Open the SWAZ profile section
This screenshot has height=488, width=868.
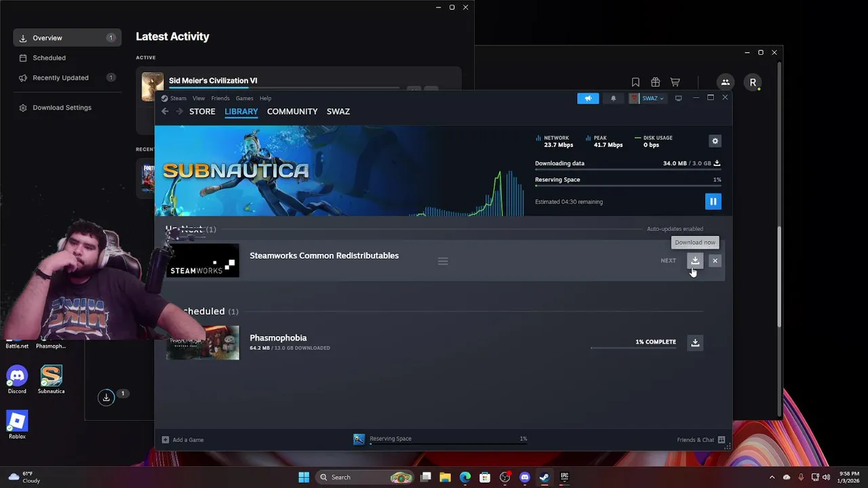coord(338,111)
